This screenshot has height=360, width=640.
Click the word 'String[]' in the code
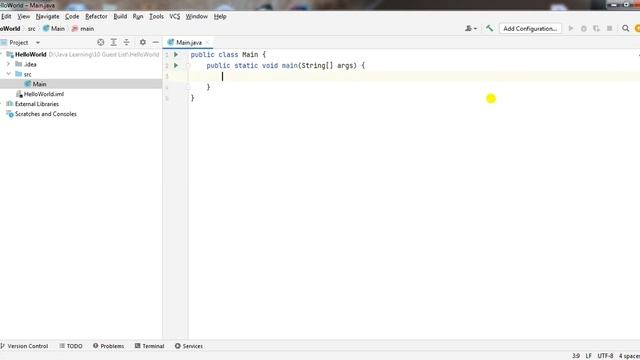(317, 65)
